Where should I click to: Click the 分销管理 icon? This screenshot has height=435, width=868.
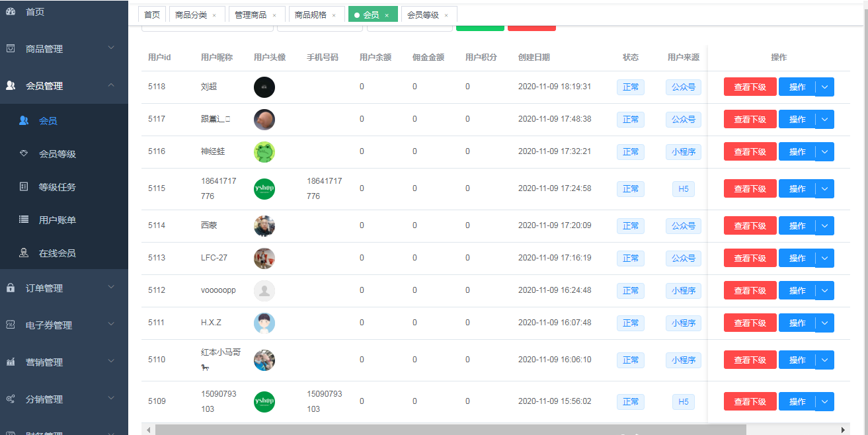11,399
